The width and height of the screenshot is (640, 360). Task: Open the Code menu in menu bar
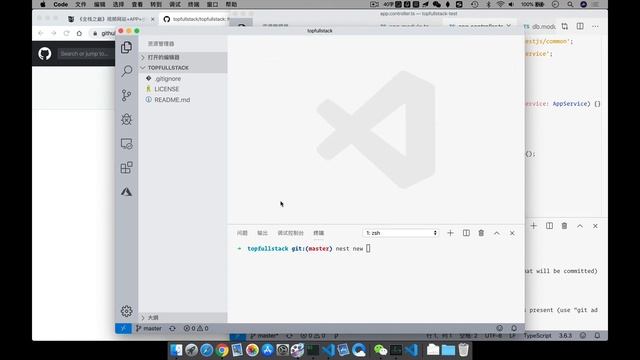tap(60, 4)
